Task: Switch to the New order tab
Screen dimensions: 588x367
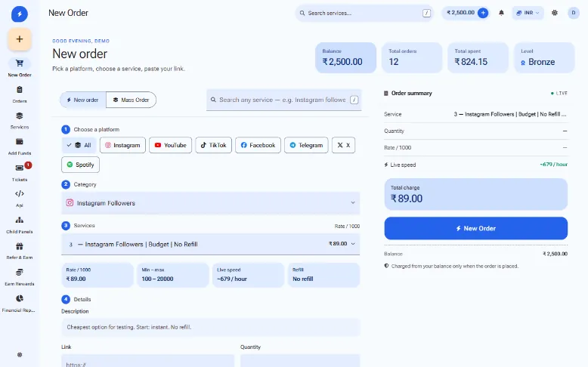Action: (83, 100)
